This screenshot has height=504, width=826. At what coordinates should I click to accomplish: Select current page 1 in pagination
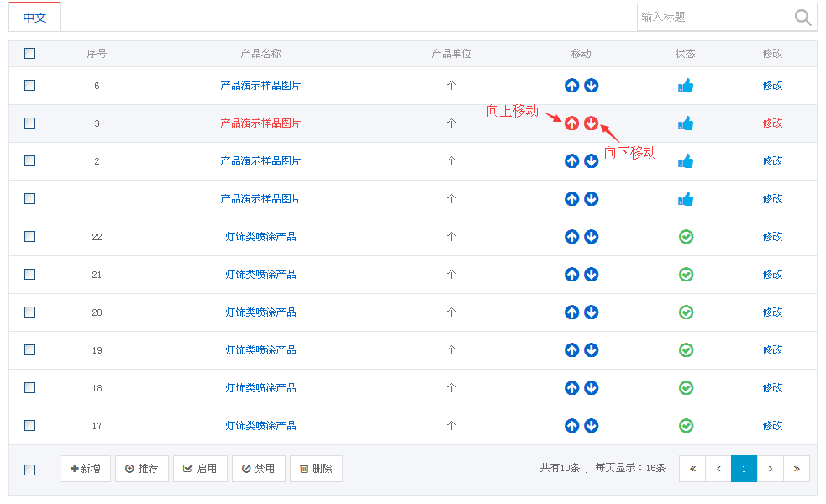pyautogui.click(x=744, y=469)
